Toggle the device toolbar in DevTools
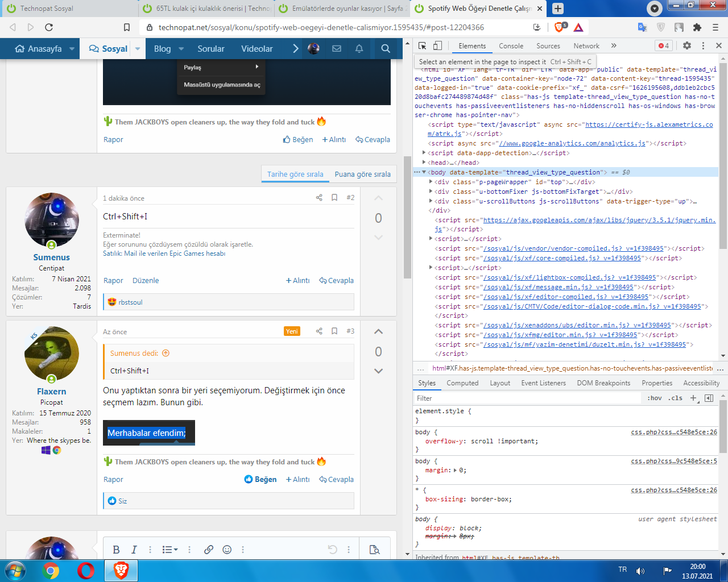 coord(437,46)
